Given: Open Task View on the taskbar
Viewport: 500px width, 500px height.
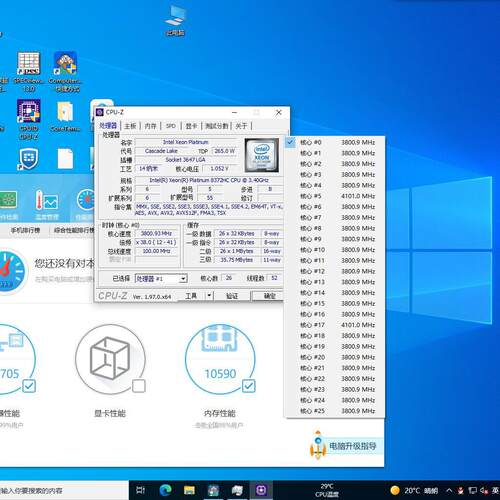Looking at the screenshot, I should click(x=141, y=490).
